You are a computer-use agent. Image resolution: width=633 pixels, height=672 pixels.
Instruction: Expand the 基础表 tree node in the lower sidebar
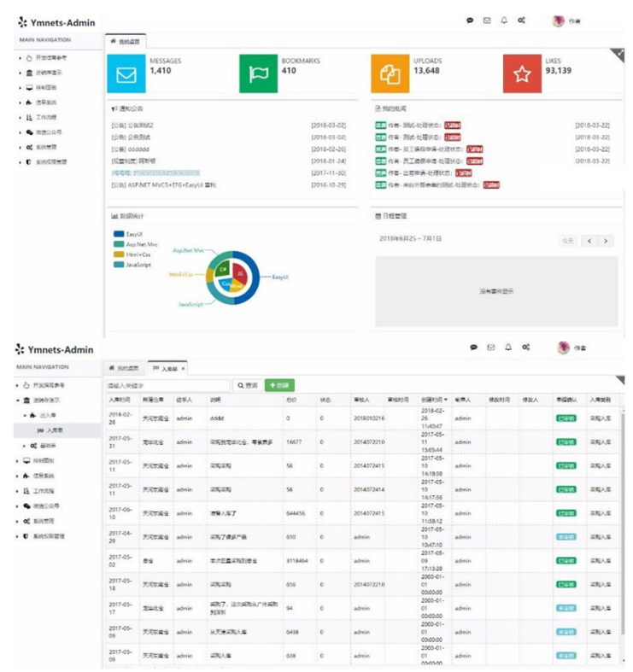(x=24, y=446)
